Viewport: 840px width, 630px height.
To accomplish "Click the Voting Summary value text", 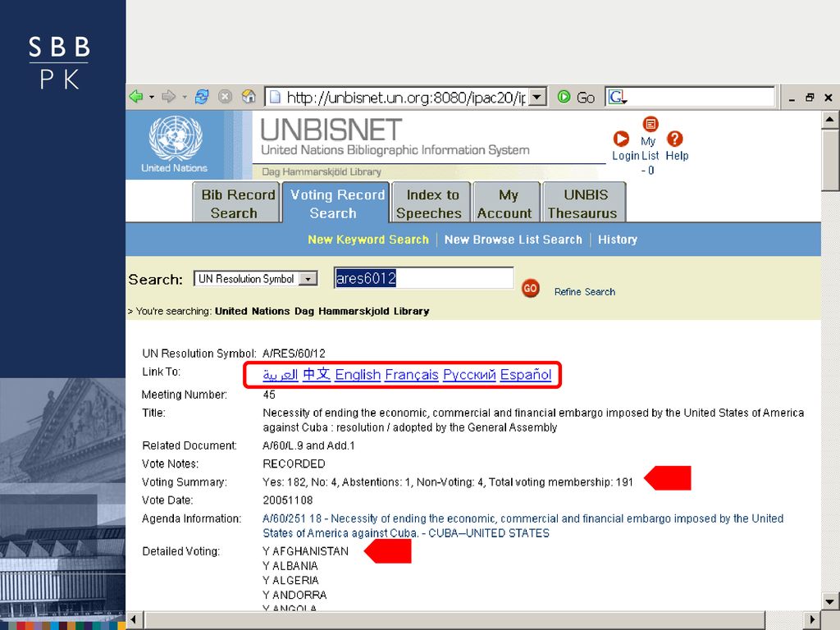I will point(448,482).
